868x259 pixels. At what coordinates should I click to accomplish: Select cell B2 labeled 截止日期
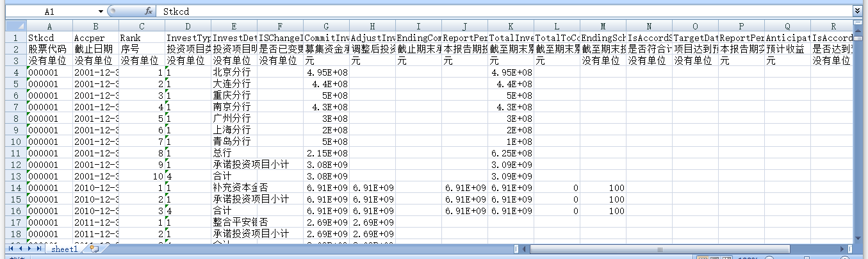coord(95,49)
